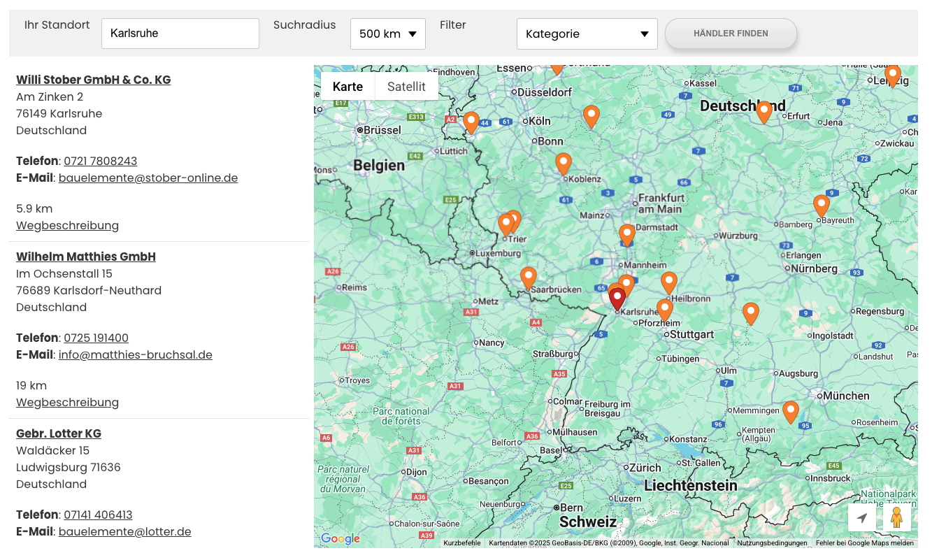Open Wegbeschreibung for Willi Stober

coord(67,225)
